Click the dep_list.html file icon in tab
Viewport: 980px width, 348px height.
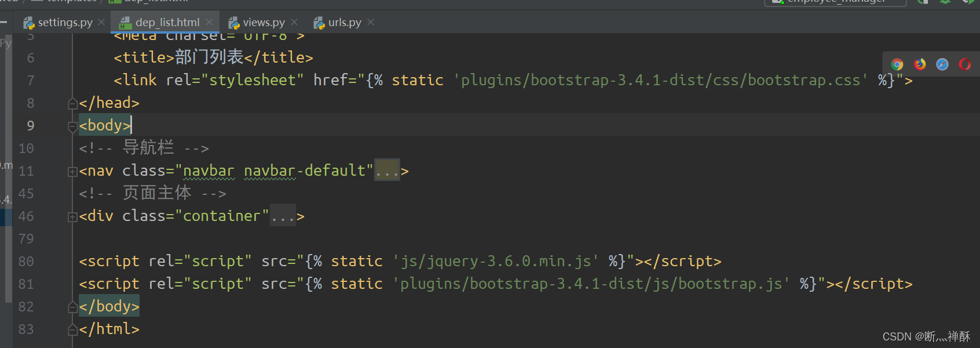click(125, 23)
